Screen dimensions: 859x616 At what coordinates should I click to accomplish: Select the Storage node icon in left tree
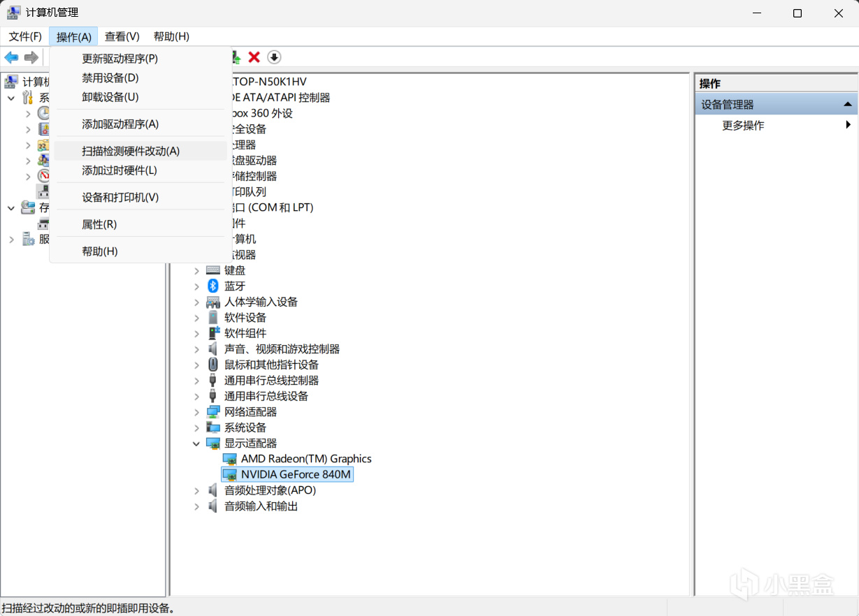(x=27, y=207)
